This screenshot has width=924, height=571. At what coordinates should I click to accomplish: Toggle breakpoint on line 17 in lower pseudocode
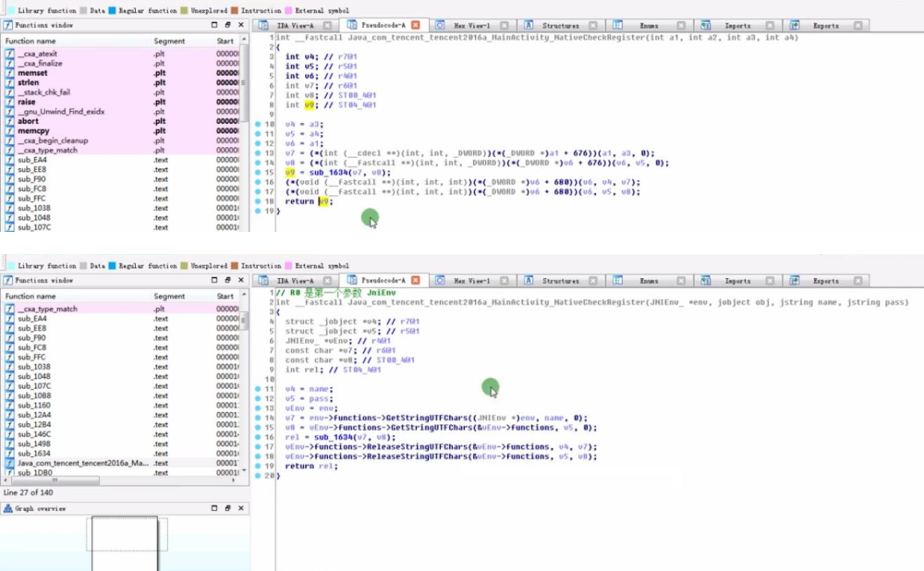click(258, 446)
